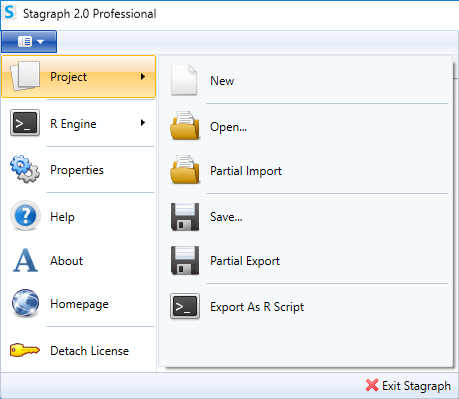Viewport: 459px width, 399px height.
Task: Click the globe icon for Homepage
Action: 25,303
